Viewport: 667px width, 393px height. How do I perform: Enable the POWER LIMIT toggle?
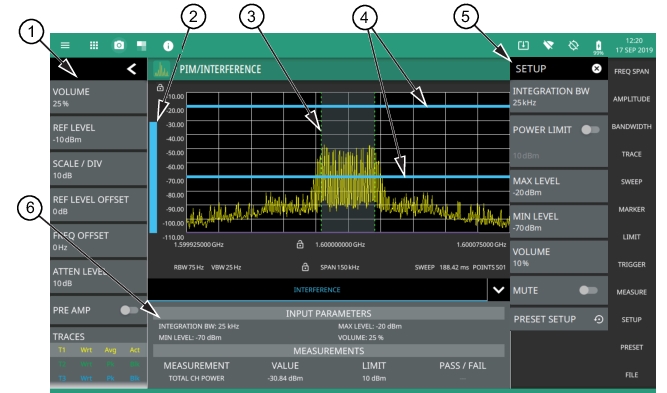coord(590,130)
